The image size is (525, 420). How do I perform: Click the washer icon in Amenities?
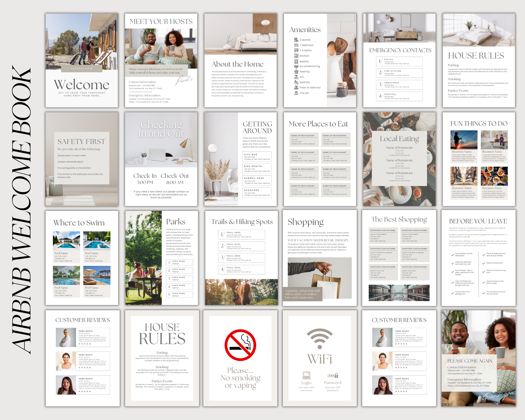point(296,61)
